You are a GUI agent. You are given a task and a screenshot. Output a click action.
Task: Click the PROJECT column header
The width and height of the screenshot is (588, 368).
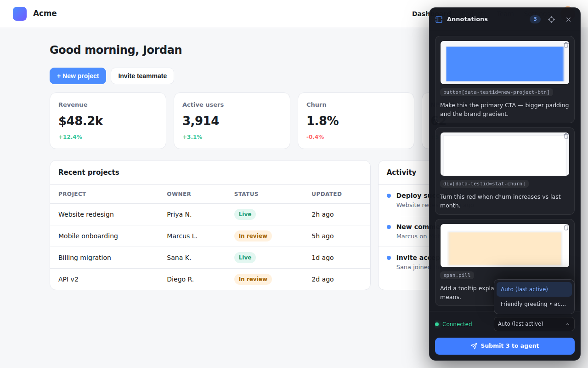72,194
